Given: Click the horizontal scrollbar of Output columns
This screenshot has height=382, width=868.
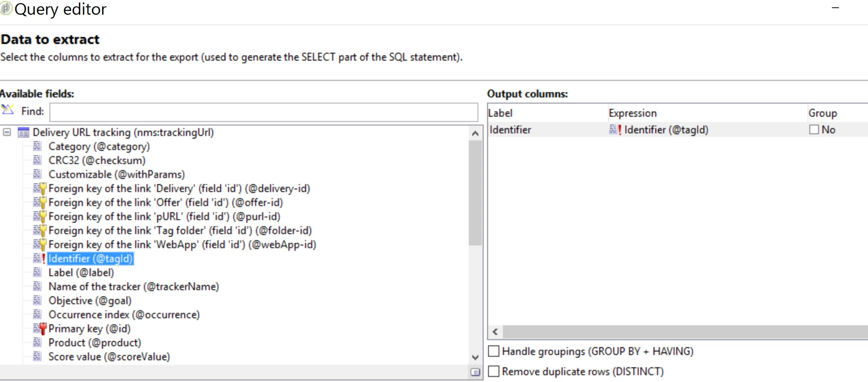Looking at the screenshot, I should (x=685, y=332).
